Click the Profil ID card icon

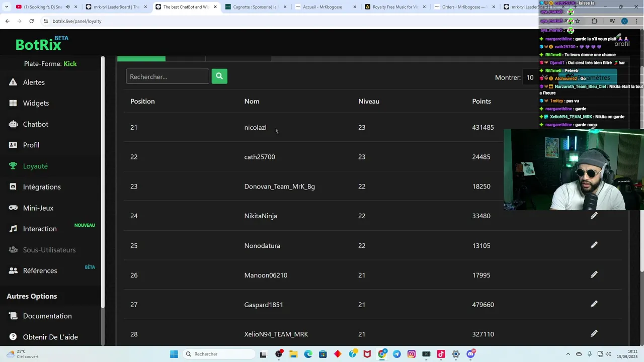(x=13, y=145)
